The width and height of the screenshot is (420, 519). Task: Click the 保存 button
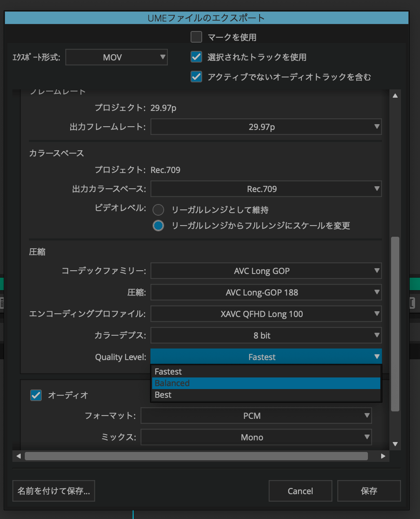[369, 491]
